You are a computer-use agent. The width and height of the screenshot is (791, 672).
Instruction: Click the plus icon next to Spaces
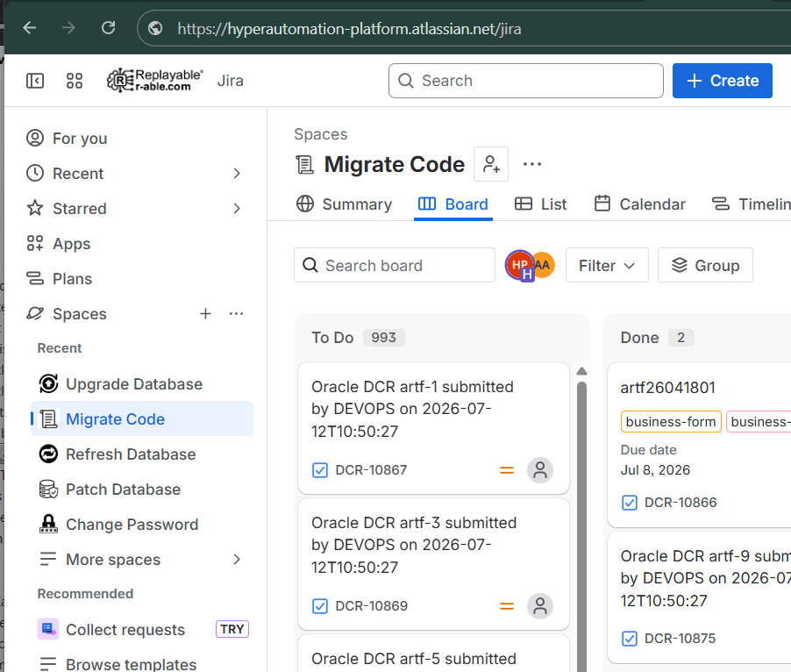(x=205, y=314)
